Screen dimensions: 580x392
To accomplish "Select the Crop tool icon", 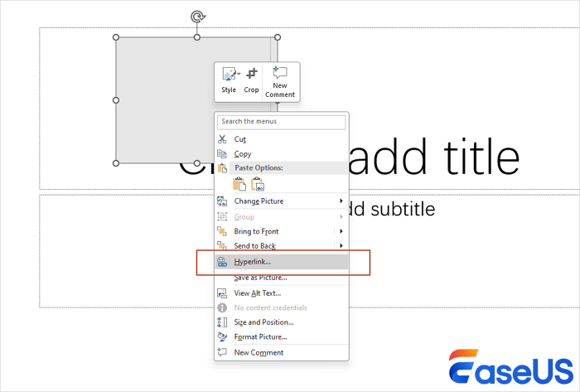I will tap(252, 73).
